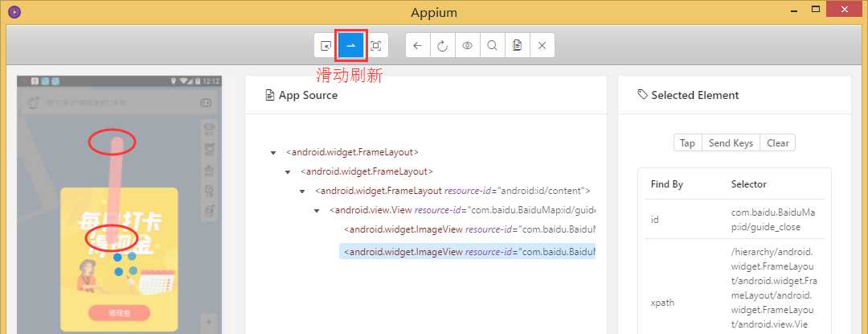Click the xpath row label
Viewport: 868px width, 334px height.
662,303
